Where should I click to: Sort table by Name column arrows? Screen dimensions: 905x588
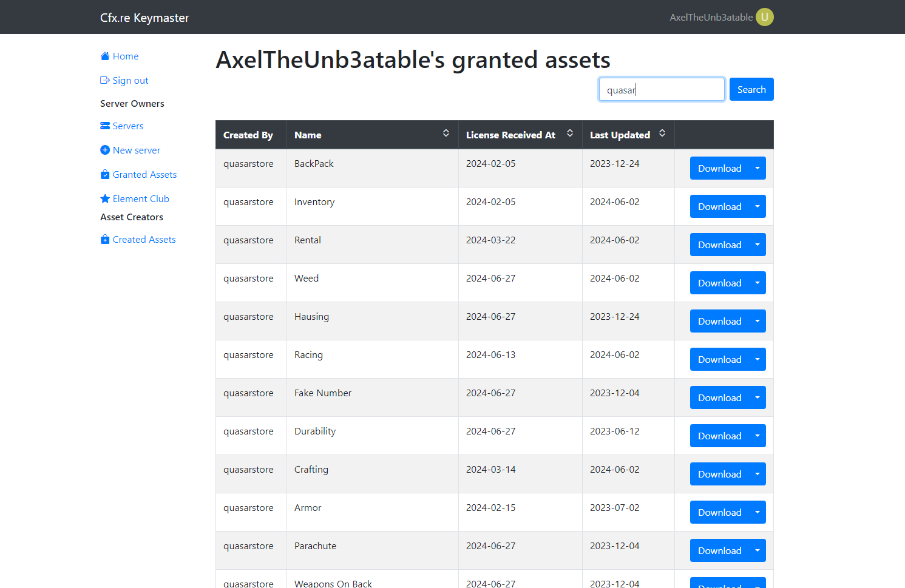pyautogui.click(x=446, y=133)
